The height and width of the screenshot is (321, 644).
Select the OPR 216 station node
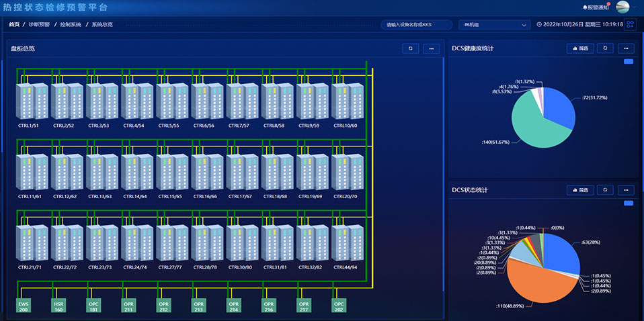point(269,306)
